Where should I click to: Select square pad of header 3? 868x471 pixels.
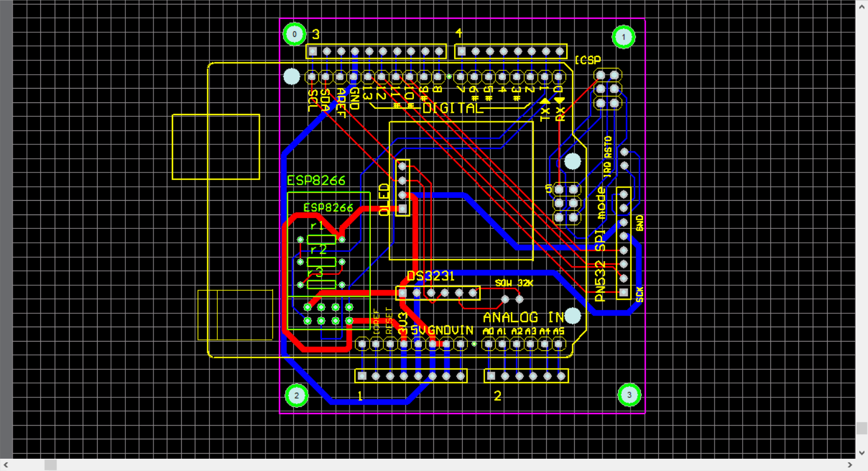click(313, 52)
